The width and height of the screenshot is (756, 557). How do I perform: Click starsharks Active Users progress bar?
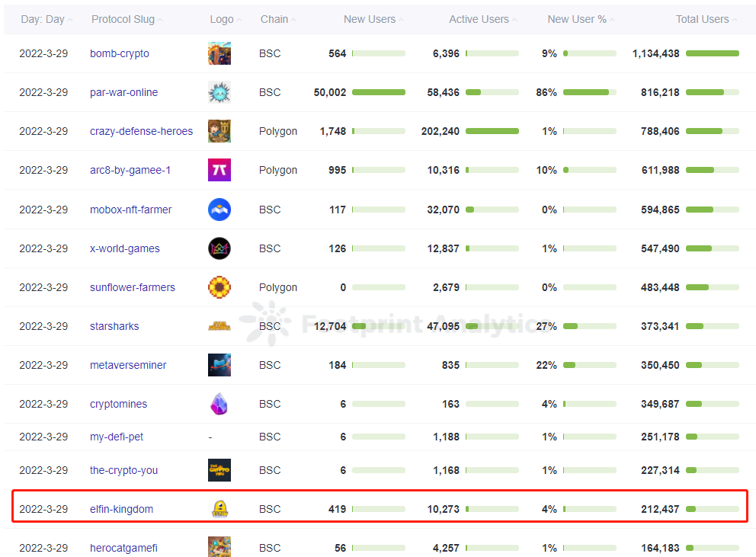[492, 326]
